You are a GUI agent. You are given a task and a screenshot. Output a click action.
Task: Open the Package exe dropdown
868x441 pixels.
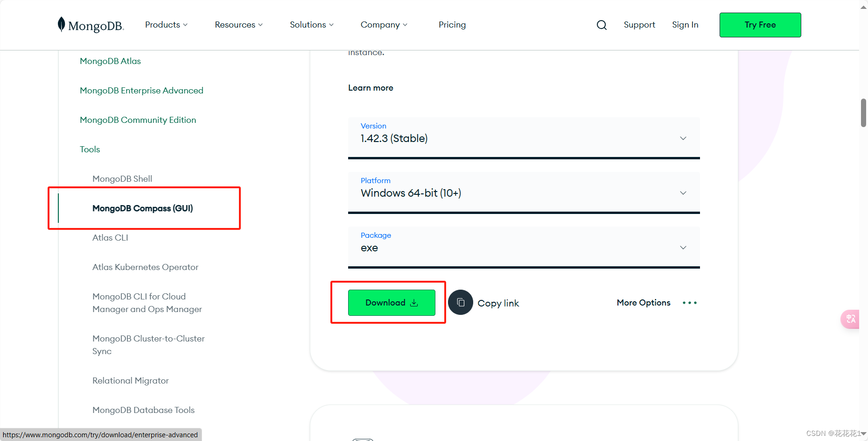point(524,247)
